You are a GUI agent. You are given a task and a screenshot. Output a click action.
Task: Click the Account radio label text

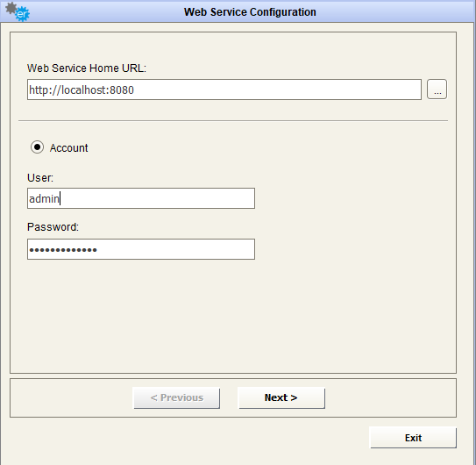coord(69,148)
